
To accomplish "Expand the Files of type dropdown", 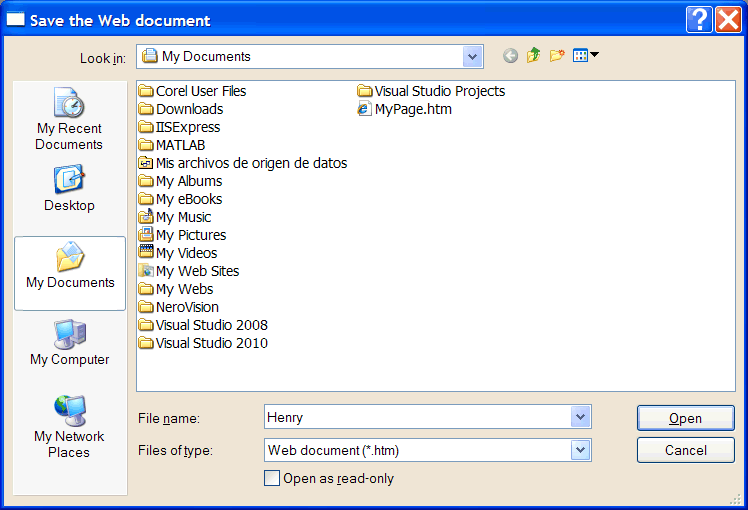I will click(x=580, y=450).
